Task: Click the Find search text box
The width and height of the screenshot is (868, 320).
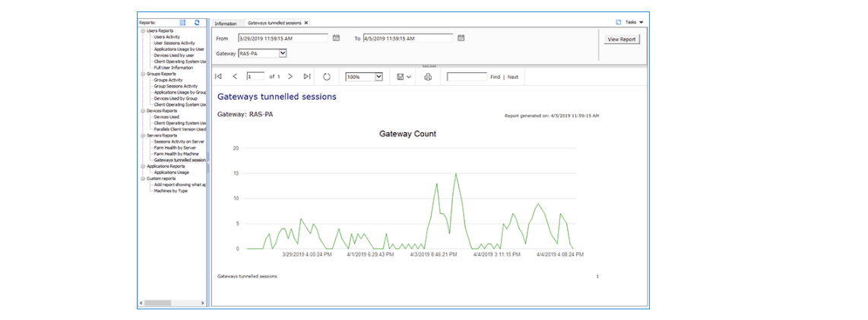Action: 467,77
